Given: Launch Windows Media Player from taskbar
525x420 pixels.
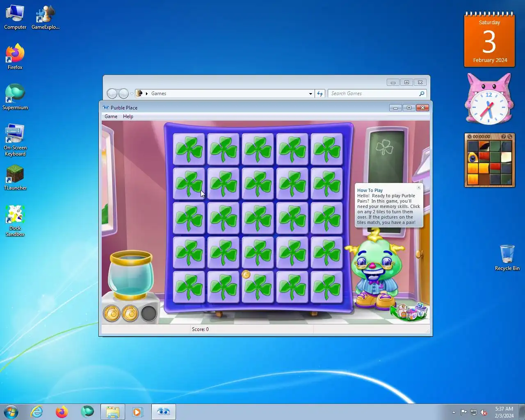Looking at the screenshot, I should click(138, 411).
